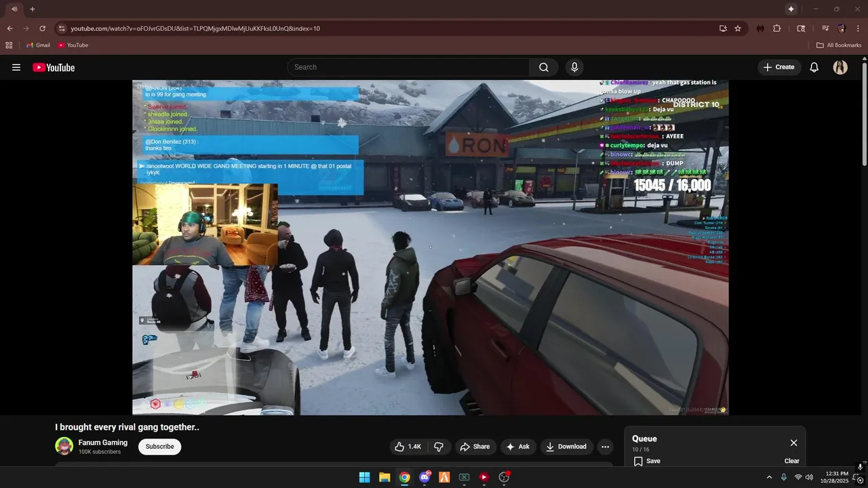This screenshot has height=488, width=868.
Task: Reload the page
Action: click(42, 28)
